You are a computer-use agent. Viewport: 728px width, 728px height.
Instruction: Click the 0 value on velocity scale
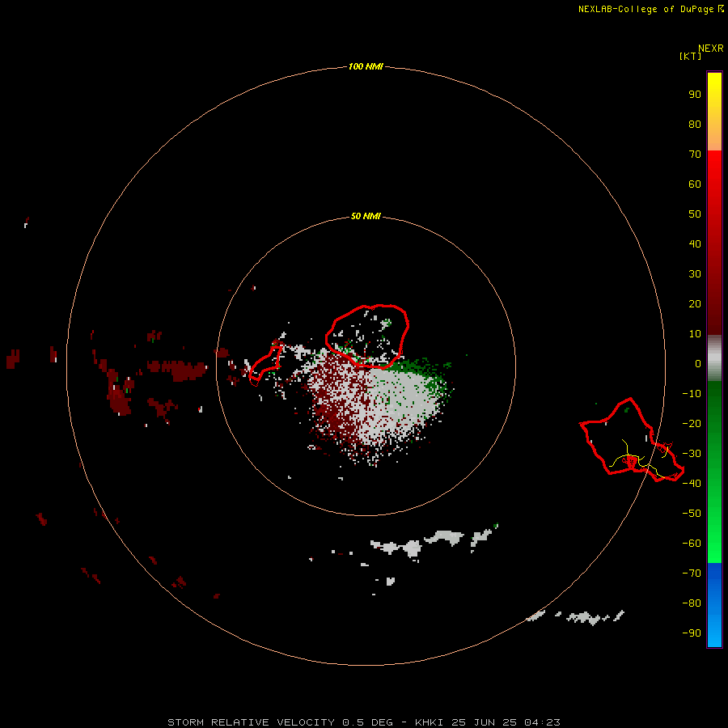[698, 363]
